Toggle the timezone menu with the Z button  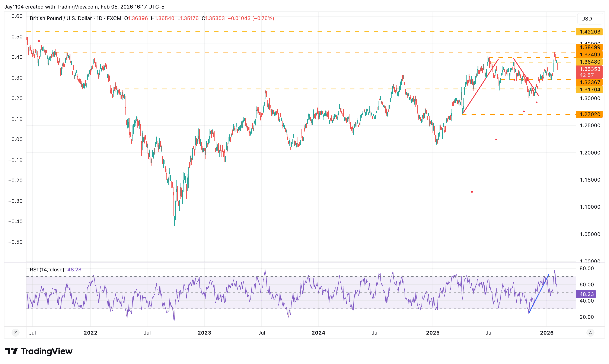[x=16, y=333]
